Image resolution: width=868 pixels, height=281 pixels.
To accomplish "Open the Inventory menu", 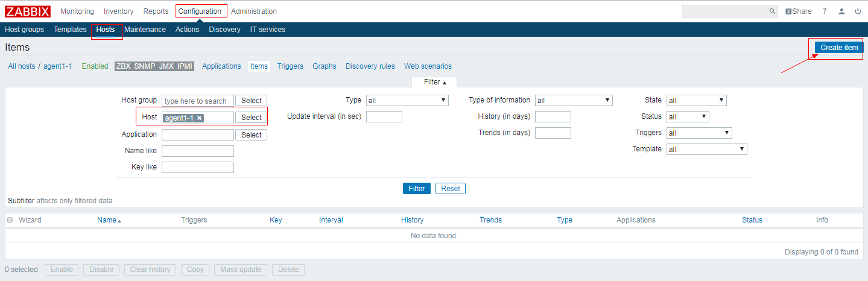I will pos(119,11).
